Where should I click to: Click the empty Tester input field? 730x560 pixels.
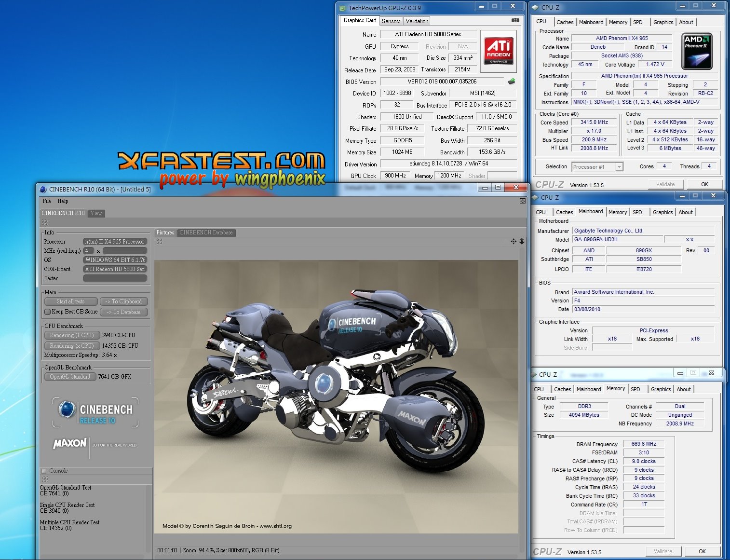point(115,278)
